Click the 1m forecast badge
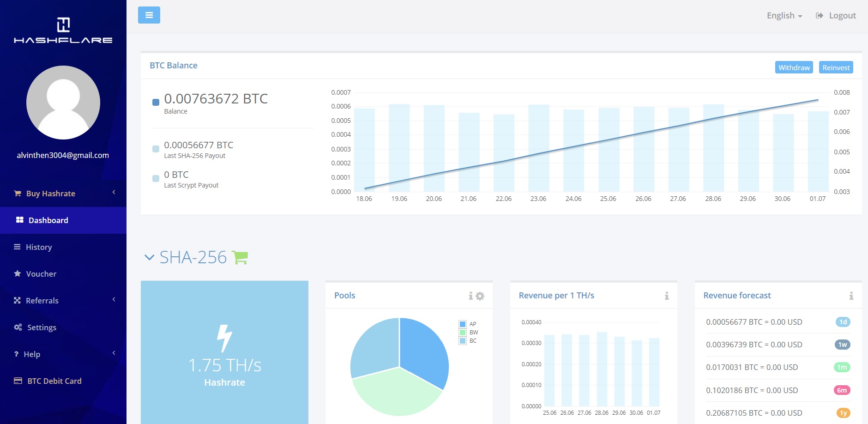Viewport: 868px width, 424px height. click(842, 367)
